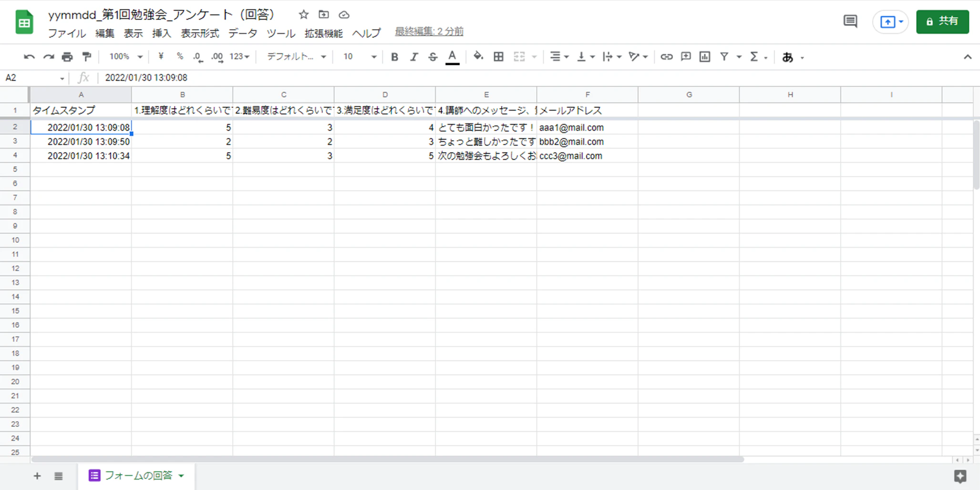Open the text color picker
Image resolution: width=980 pixels, height=490 pixels.
tap(452, 57)
